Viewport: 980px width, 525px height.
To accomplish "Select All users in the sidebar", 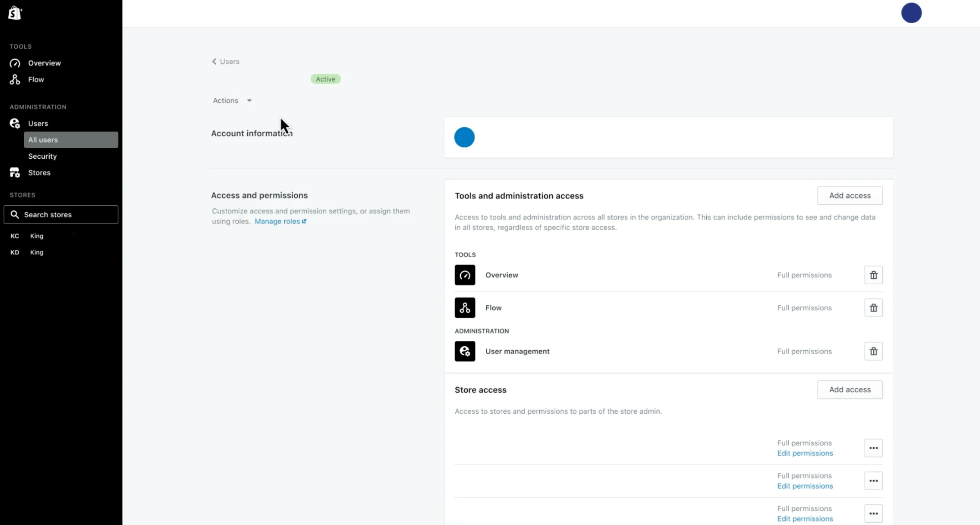I will (x=71, y=140).
